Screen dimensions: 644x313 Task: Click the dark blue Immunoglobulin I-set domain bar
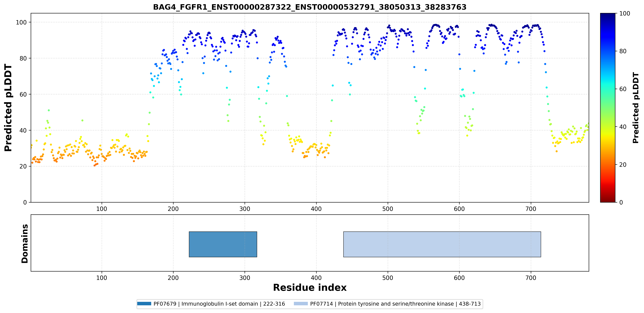223,244
